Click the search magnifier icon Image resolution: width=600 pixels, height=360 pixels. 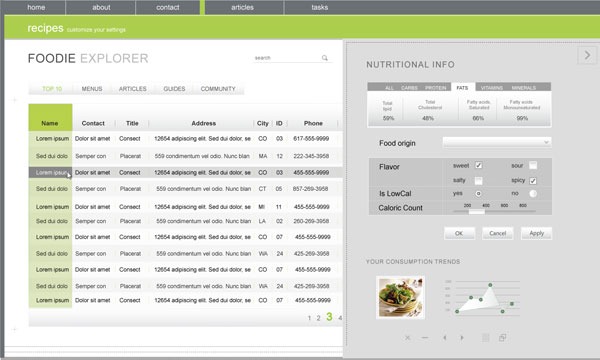pos(324,58)
